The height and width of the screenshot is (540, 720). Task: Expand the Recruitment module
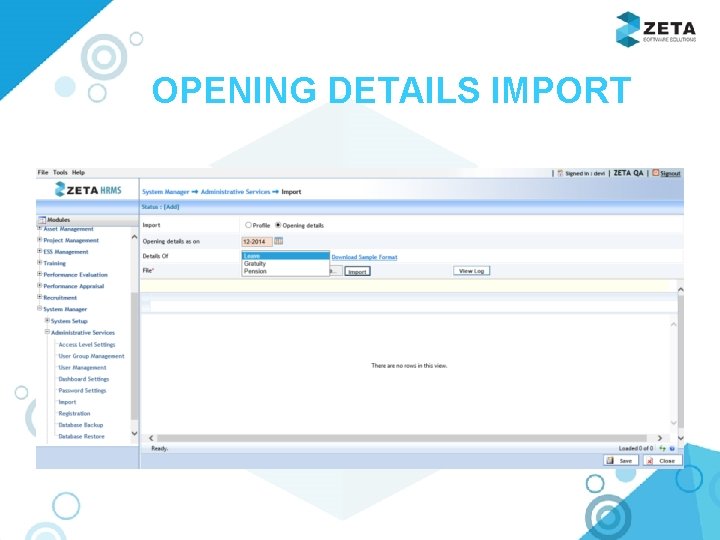pos(39,297)
